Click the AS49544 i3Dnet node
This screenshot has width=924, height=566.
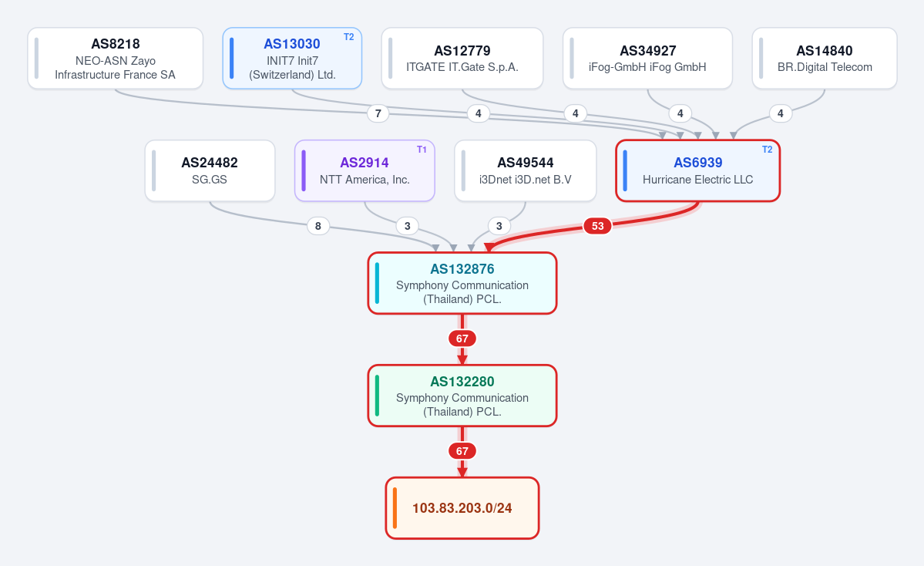coord(525,171)
